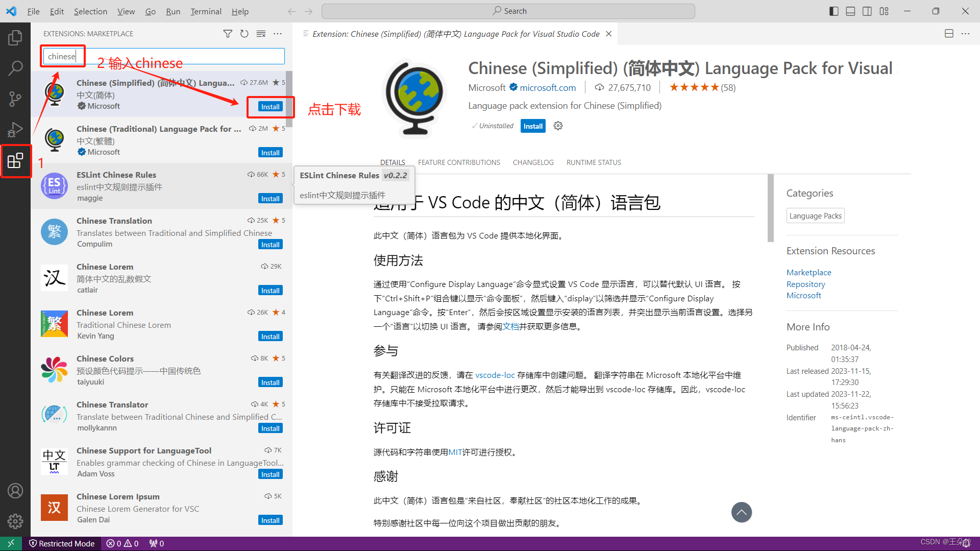Screen dimensions: 980x551
Task: Switch to Changelog tab
Action: (533, 162)
